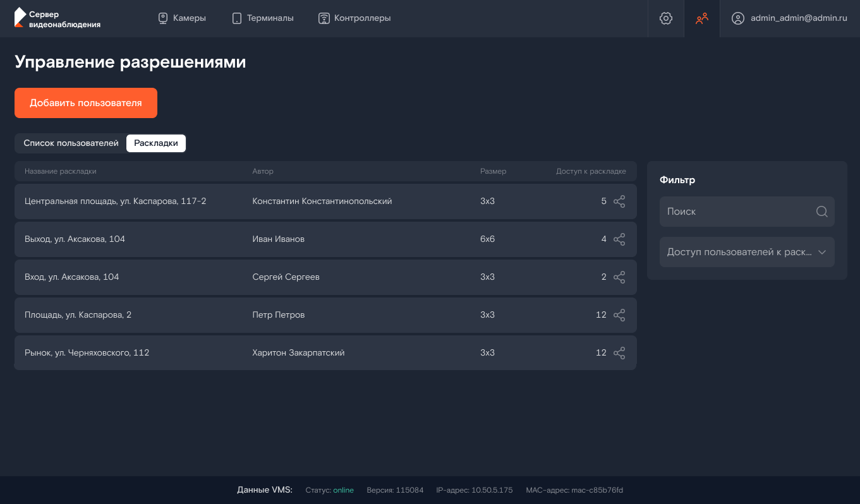Screen dimensions: 860x504
Task: Expand the Доступ пользователей к раскладке dropdown
Action: [747, 252]
